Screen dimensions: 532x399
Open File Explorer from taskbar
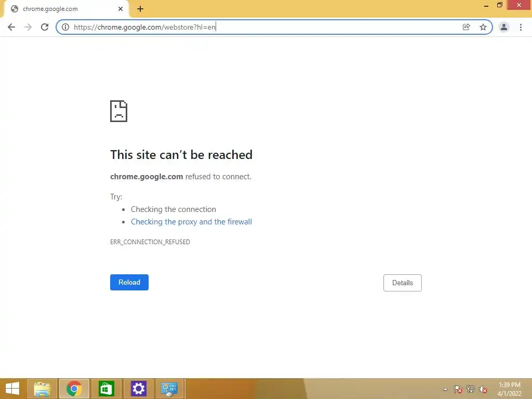pos(42,389)
